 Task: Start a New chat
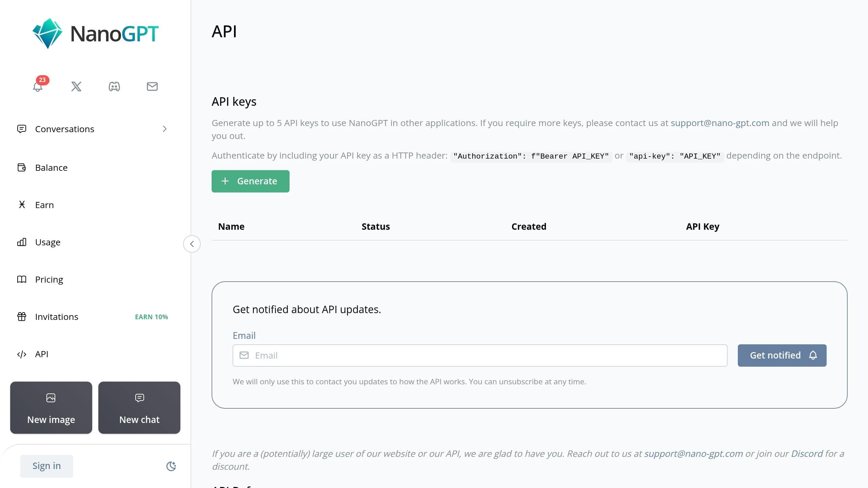(x=139, y=408)
